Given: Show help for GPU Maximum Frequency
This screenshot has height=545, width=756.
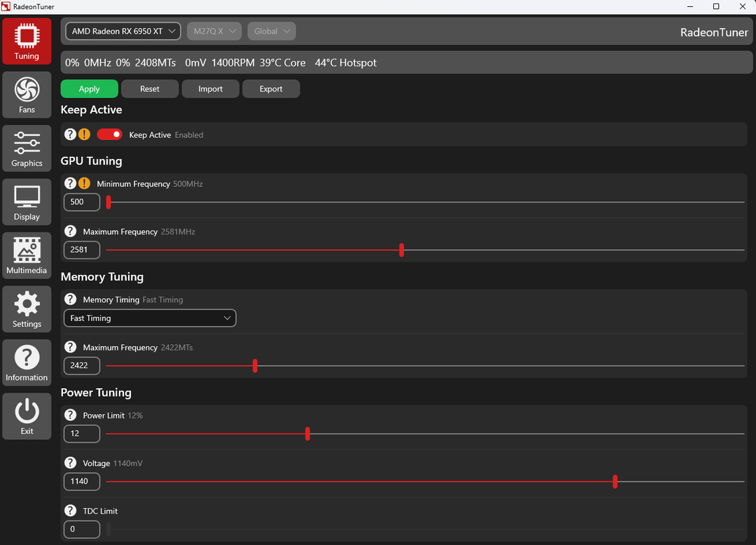Looking at the screenshot, I should 71,232.
